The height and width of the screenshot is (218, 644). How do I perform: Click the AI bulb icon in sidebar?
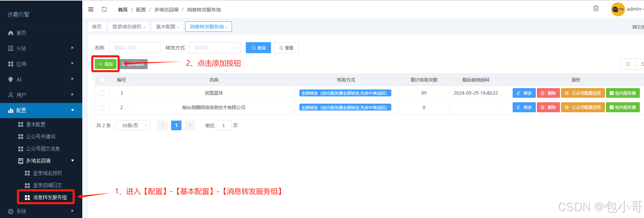[11, 79]
